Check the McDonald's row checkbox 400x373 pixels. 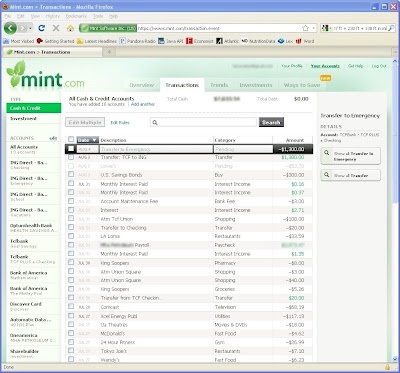pos(71,333)
